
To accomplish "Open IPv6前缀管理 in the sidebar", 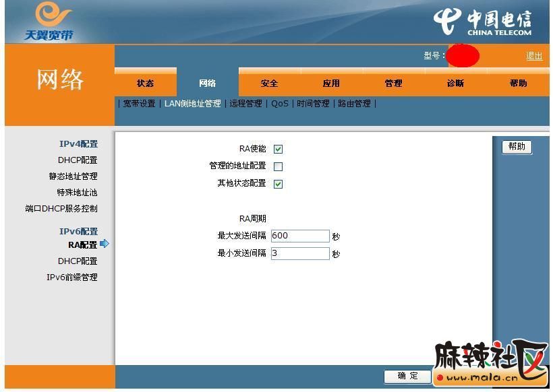I will click(71, 277).
